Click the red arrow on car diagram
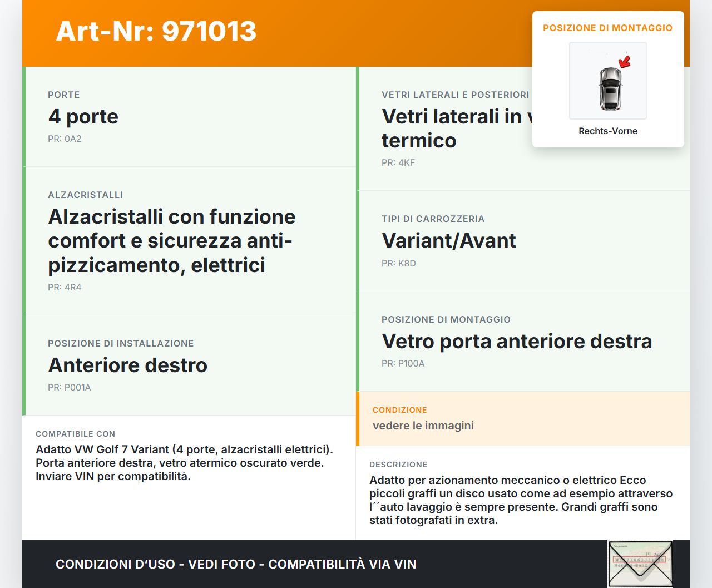Image resolution: width=712 pixels, height=588 pixels. (x=625, y=61)
